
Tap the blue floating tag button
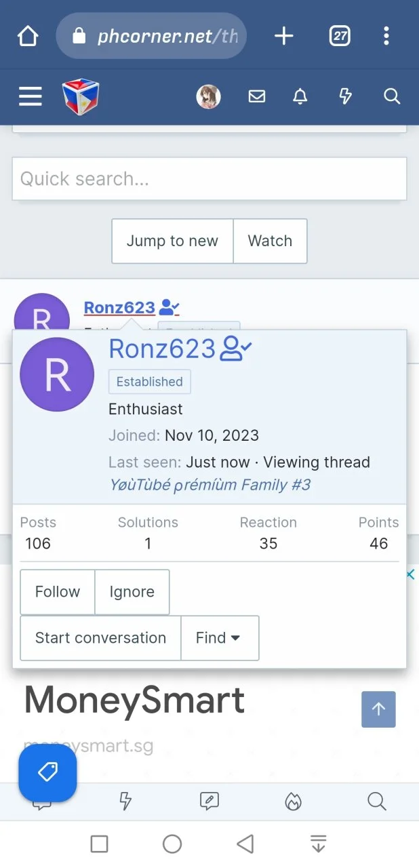click(47, 773)
